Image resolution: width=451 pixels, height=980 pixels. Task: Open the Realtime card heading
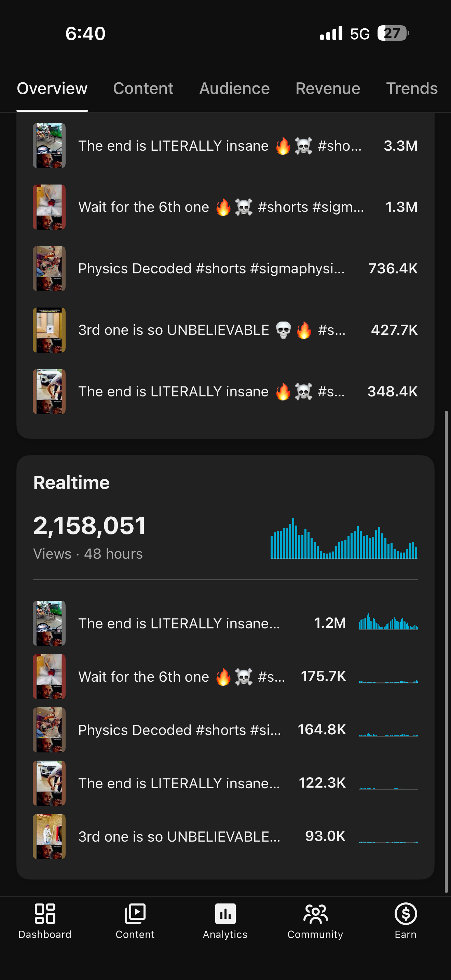71,482
